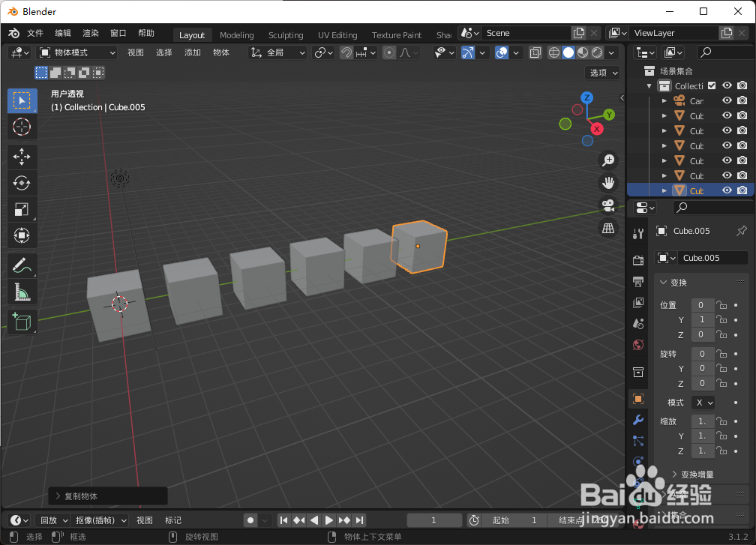This screenshot has width=756, height=545.
Task: Open the Marker menu in timeline
Action: pos(173,520)
